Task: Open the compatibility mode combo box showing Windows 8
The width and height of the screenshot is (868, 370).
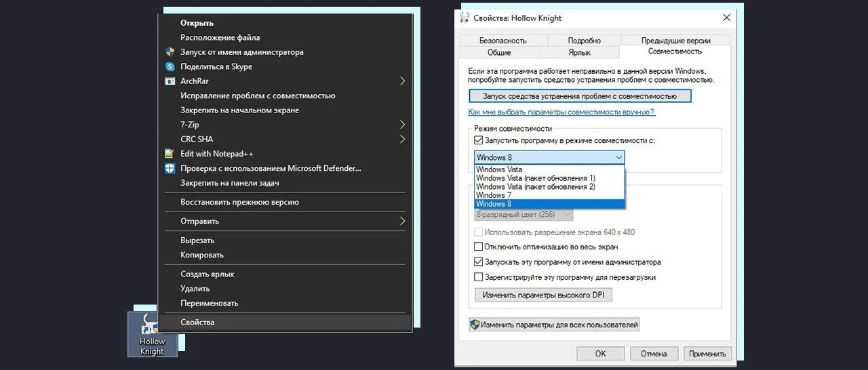Action: (549, 157)
